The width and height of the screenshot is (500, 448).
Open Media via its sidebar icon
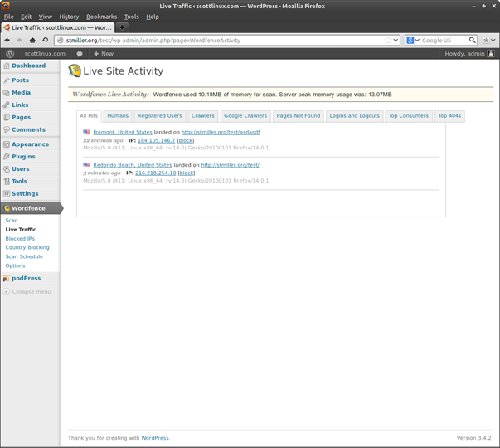point(7,93)
